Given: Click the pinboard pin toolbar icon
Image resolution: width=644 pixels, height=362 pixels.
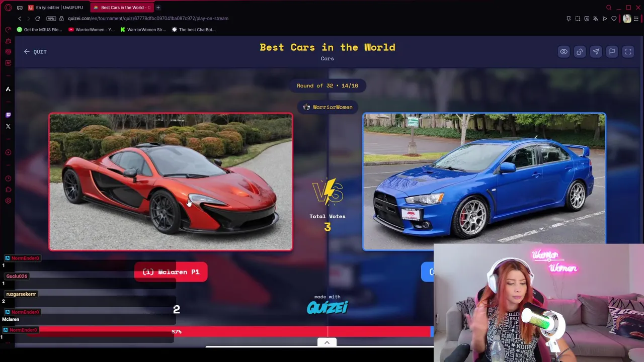Looking at the screenshot, I should (x=569, y=19).
